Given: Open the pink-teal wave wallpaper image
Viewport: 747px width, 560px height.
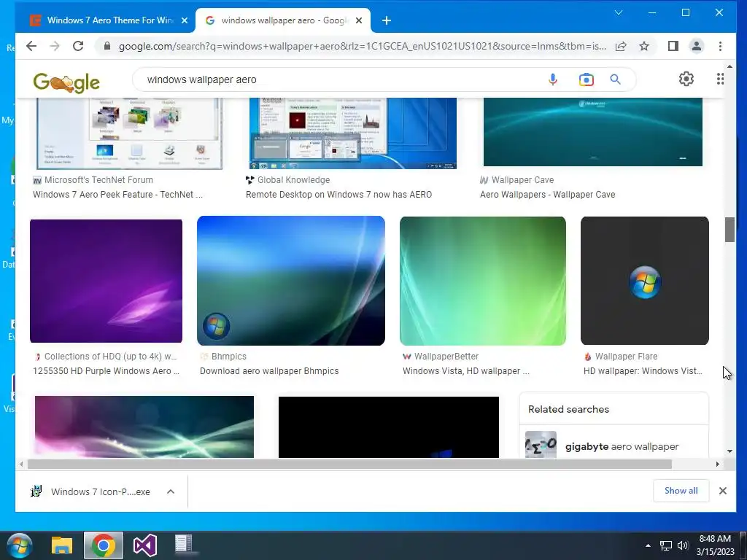Looking at the screenshot, I should tap(144, 427).
